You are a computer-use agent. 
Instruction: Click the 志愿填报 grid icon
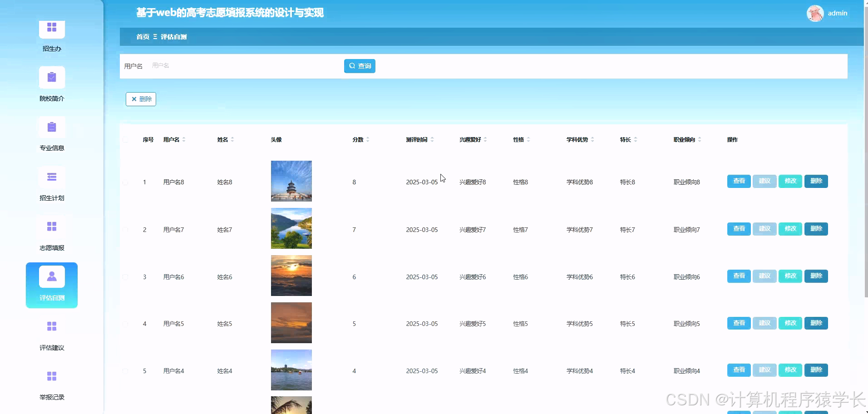(51, 226)
